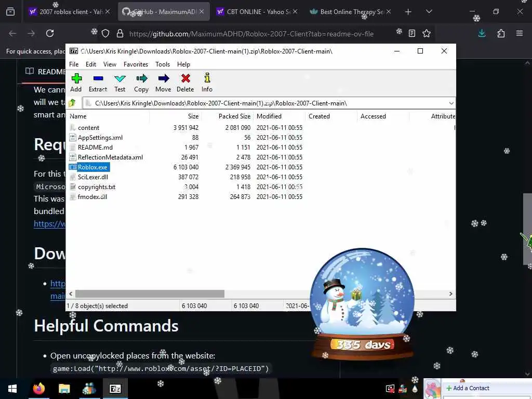This screenshot has width=532, height=399.
Task: Click the tracking protection shield icon
Action: (x=105, y=33)
